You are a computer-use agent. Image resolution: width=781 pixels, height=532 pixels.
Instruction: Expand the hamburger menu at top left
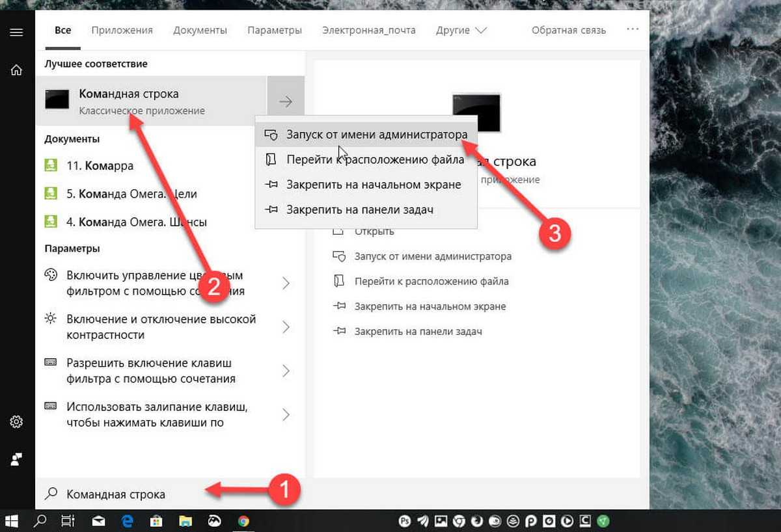pyautogui.click(x=17, y=32)
